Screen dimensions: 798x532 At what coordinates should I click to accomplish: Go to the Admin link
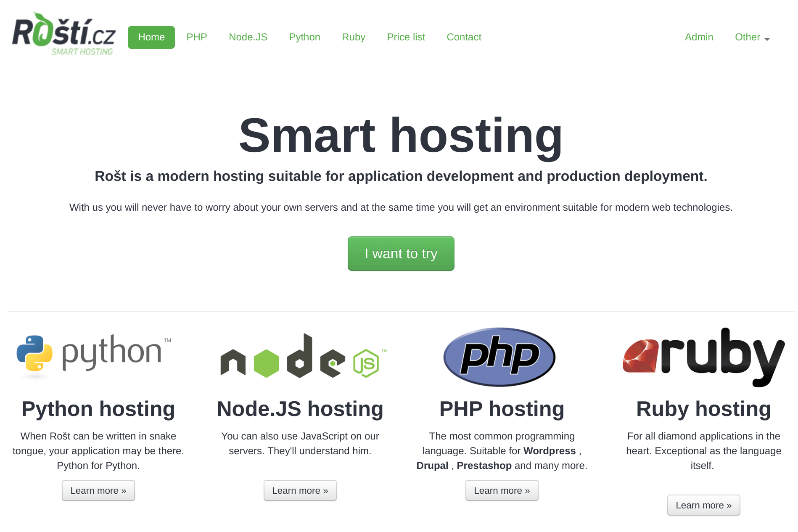click(699, 37)
